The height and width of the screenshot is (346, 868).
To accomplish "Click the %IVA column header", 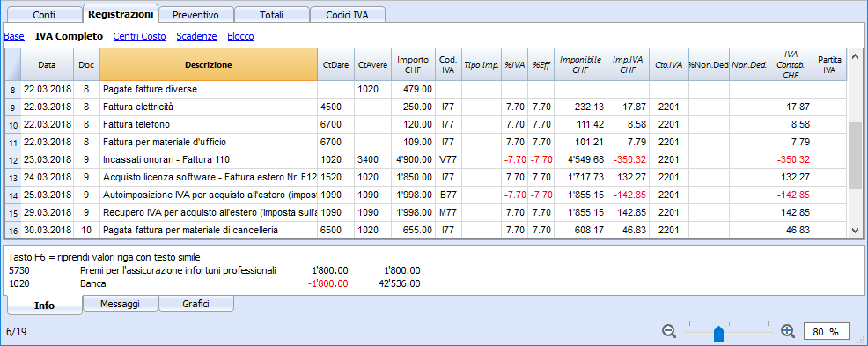I will pos(515,65).
